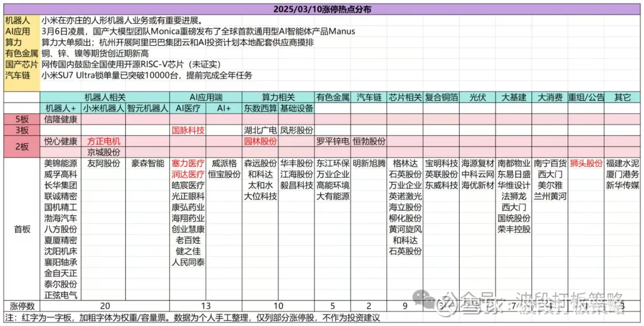Click the 黄河旋风 cell
644x326 pixels.
(x=405, y=229)
